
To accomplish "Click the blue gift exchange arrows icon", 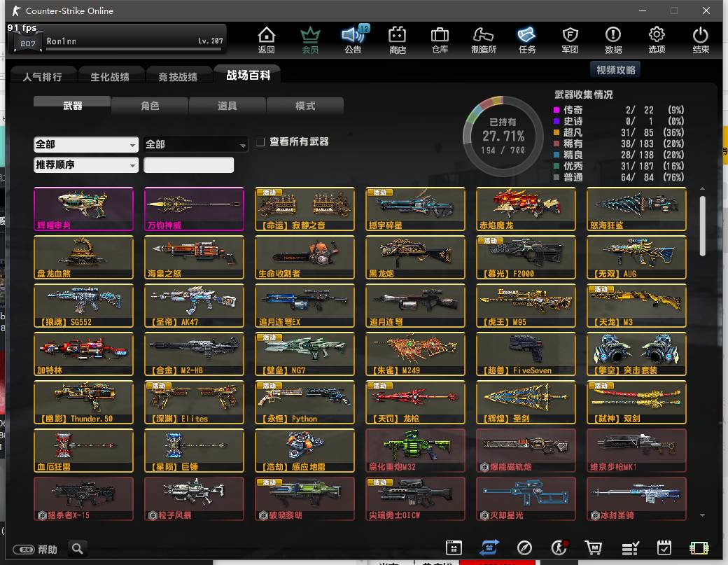I will tap(489, 547).
